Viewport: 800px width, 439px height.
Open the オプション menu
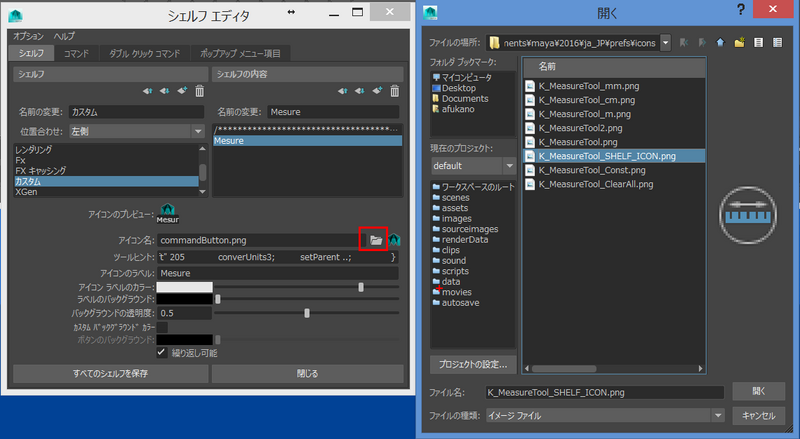29,36
